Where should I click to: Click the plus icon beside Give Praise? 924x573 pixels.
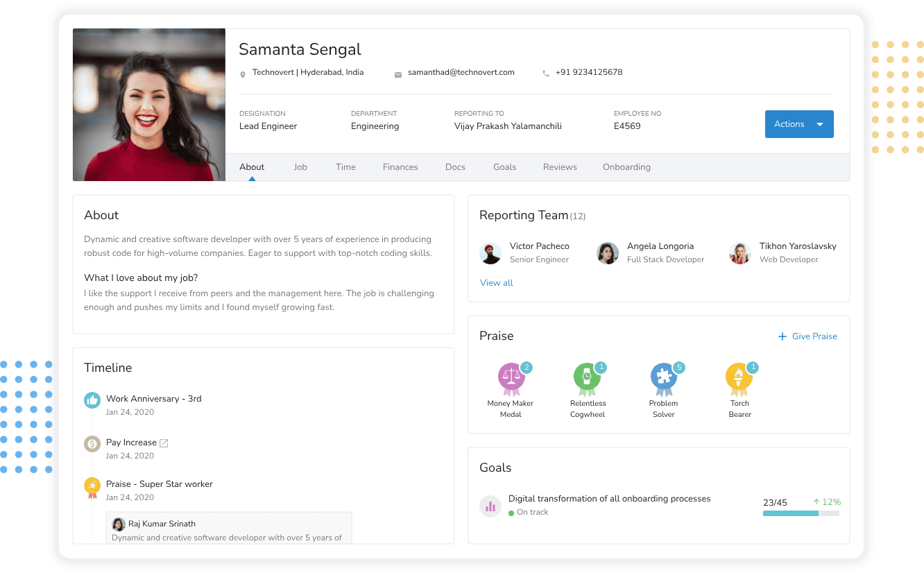tap(782, 336)
